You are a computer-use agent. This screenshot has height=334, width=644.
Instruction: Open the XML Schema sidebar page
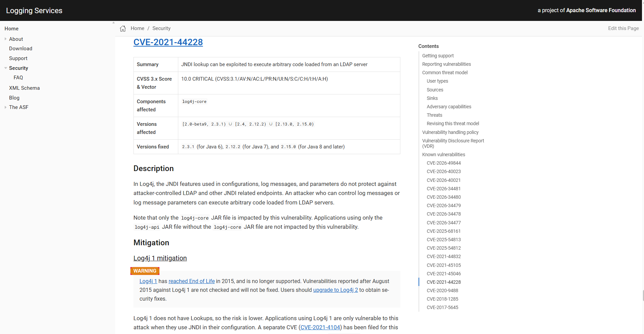tap(24, 88)
